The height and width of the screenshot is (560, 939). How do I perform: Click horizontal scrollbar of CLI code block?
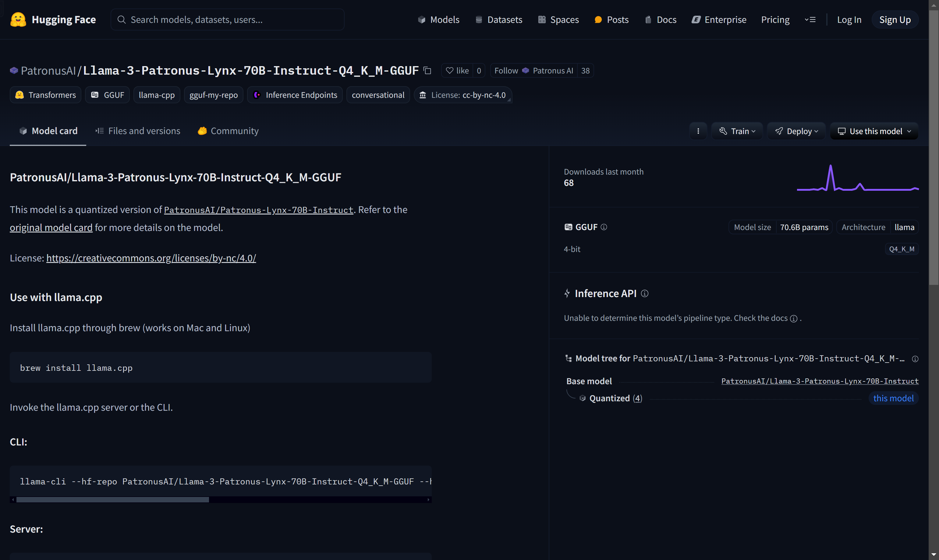pyautogui.click(x=112, y=500)
